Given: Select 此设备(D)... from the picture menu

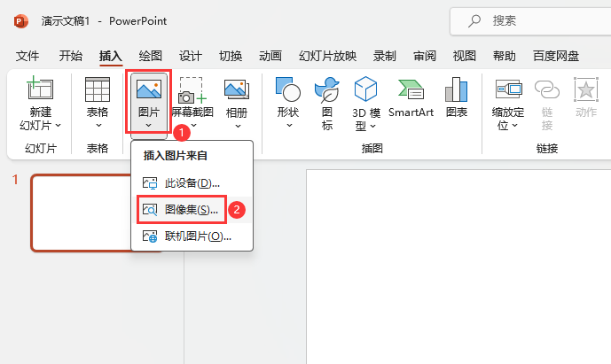Looking at the screenshot, I should point(192,183).
